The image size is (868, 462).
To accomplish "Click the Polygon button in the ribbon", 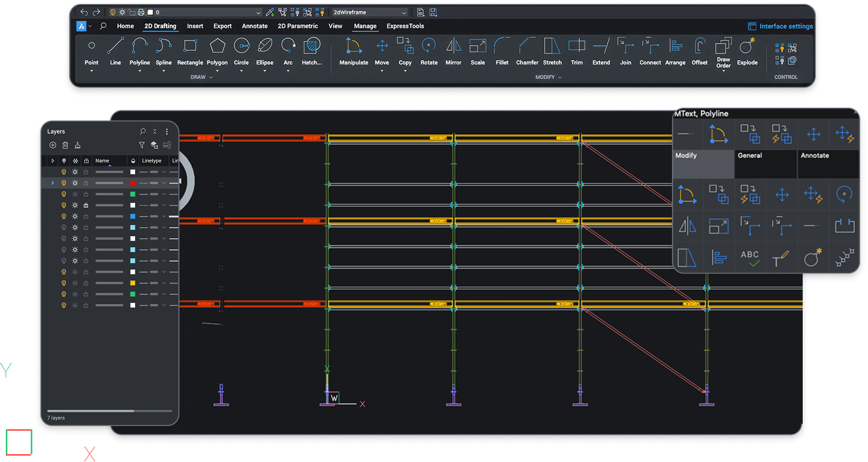I will (217, 51).
